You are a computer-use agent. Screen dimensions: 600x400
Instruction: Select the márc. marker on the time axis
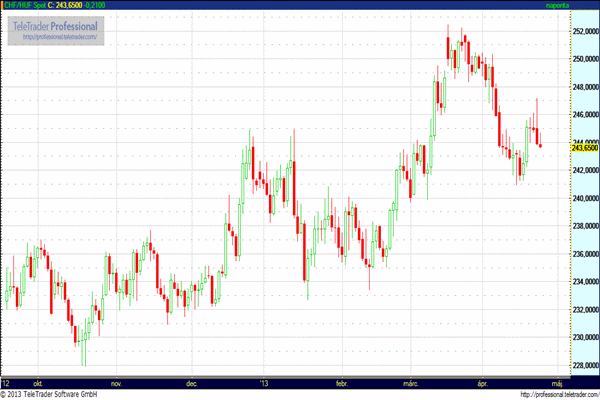(411, 382)
